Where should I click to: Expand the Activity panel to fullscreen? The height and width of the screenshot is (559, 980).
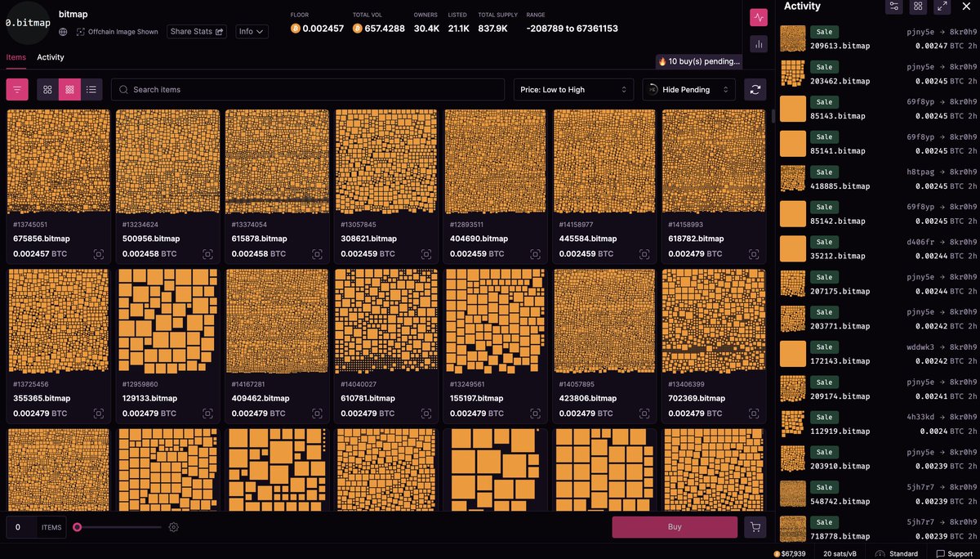pyautogui.click(x=942, y=7)
